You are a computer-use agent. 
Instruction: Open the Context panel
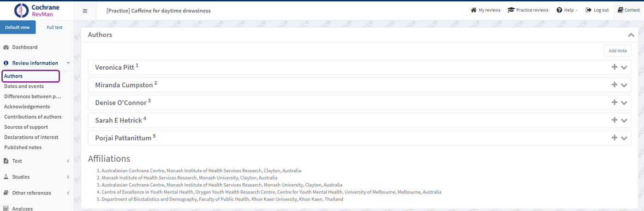[629, 10]
